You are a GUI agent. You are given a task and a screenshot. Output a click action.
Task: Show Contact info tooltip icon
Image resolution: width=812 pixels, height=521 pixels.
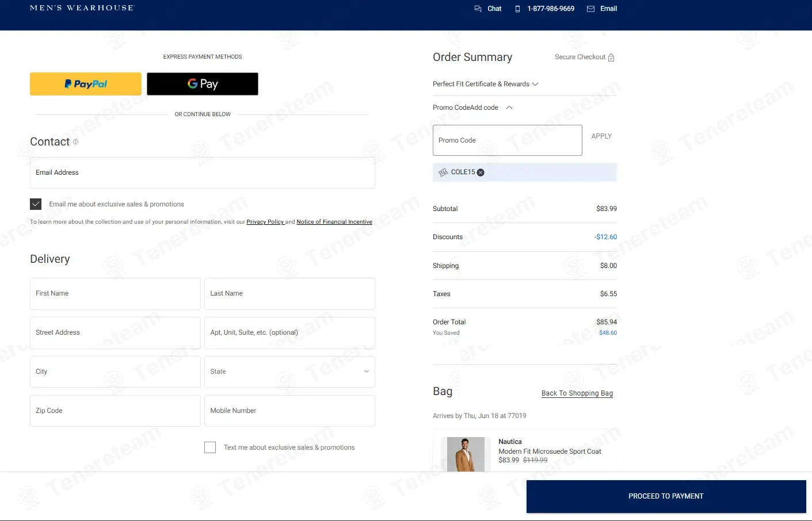click(75, 141)
